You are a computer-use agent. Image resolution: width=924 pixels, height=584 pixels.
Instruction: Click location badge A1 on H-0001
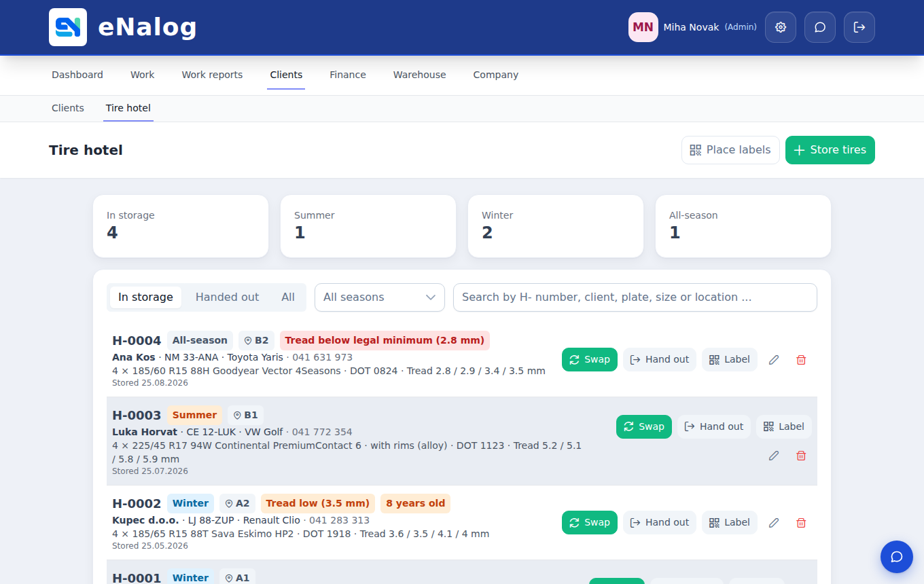point(237,578)
